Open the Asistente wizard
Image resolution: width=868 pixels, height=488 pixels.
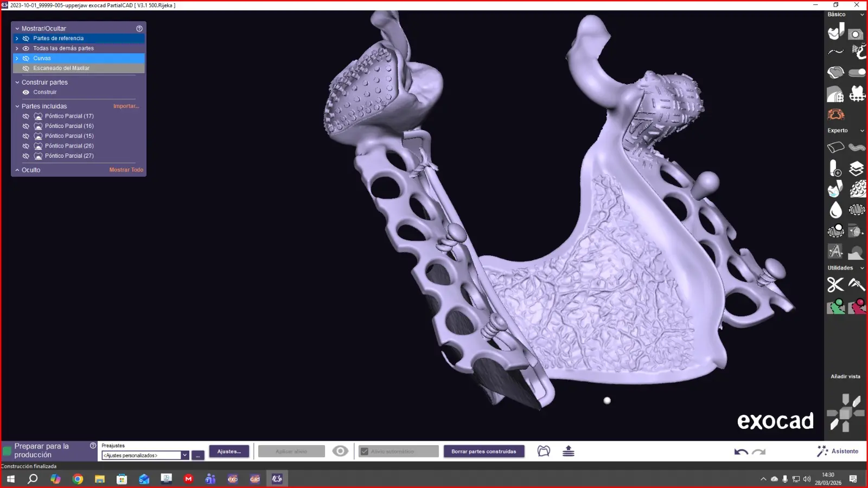838,451
